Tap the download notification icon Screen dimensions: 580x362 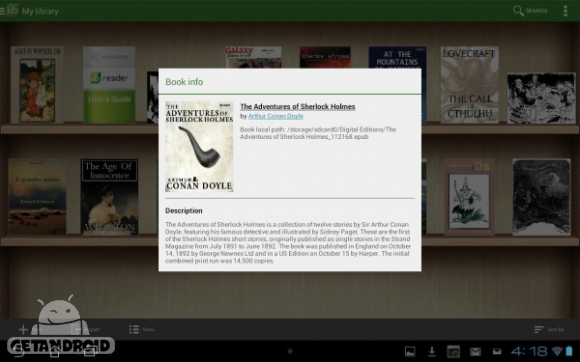[431, 351]
